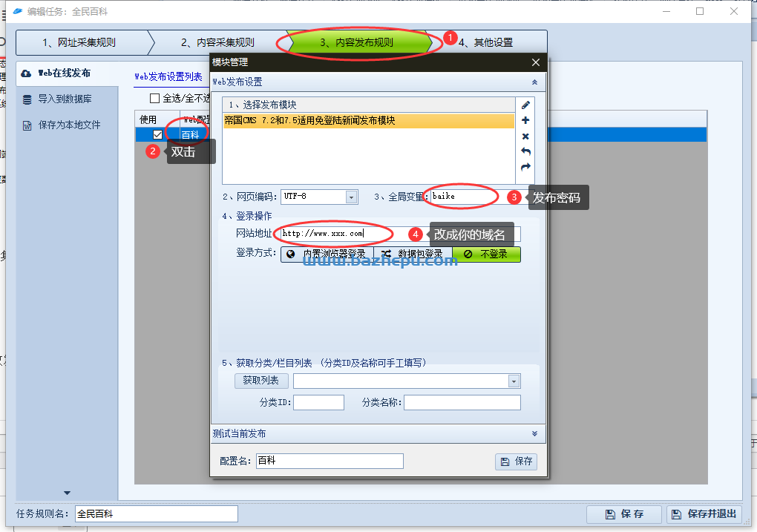Switch to 1、网址采集规则 tab
Image resolution: width=757 pixels, height=532 pixels.
click(x=79, y=42)
